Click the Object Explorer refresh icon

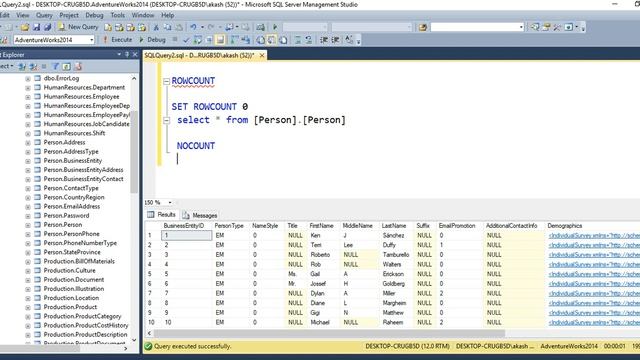67,66
